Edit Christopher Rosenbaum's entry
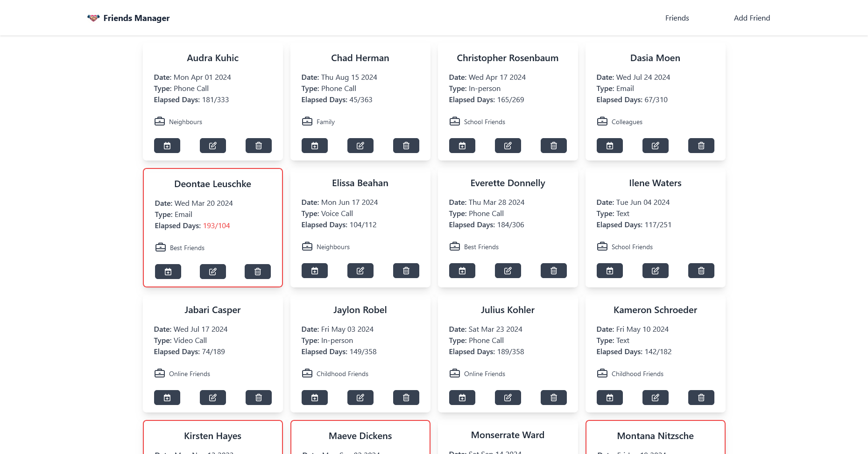 508,146
